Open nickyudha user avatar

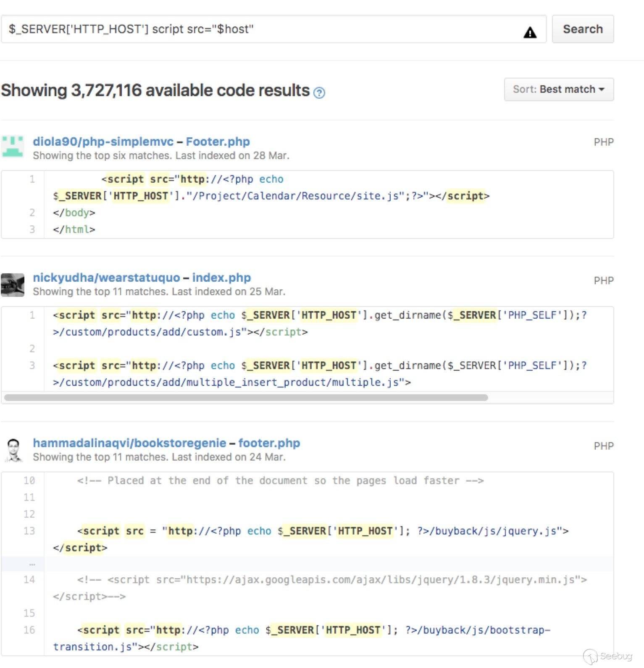[13, 285]
